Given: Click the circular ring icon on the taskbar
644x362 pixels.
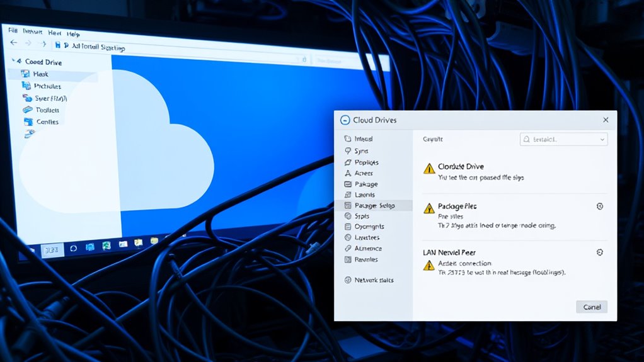Looking at the screenshot, I should point(74,248).
